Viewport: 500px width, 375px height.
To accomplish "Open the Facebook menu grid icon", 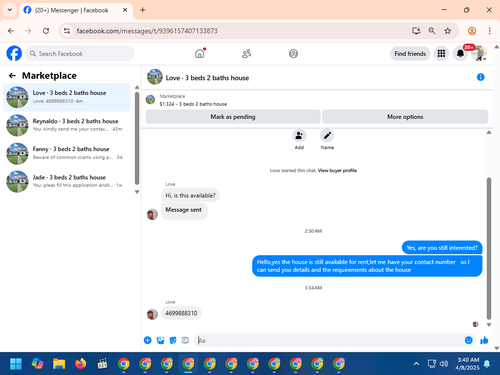I will tap(441, 53).
